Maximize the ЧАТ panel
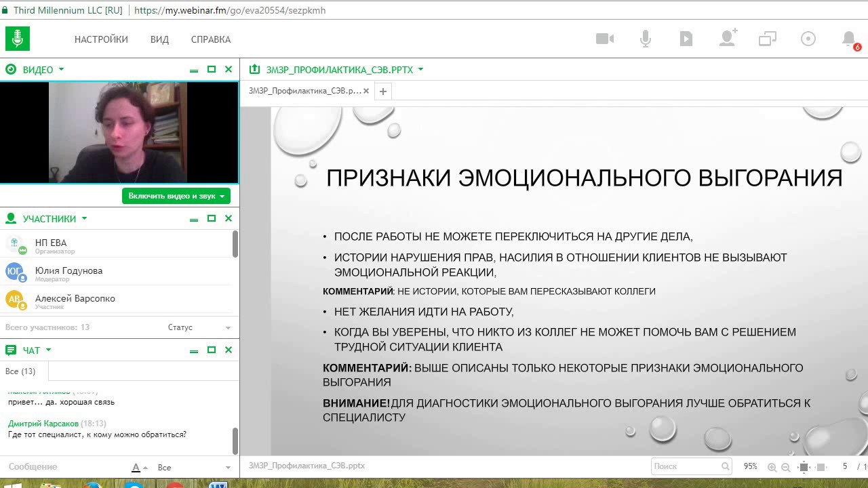The image size is (868, 488). coord(212,350)
